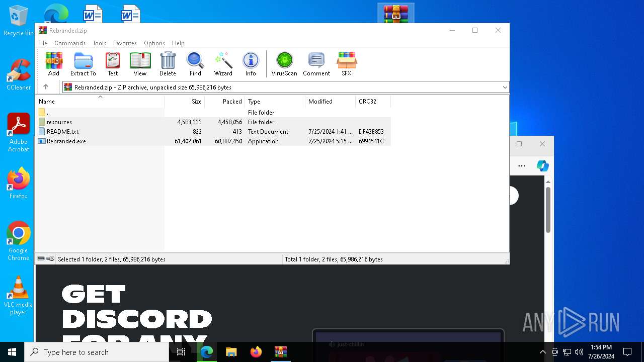Open CCleaner desktop shortcut
This screenshot has height=362, width=644.
tap(18, 75)
